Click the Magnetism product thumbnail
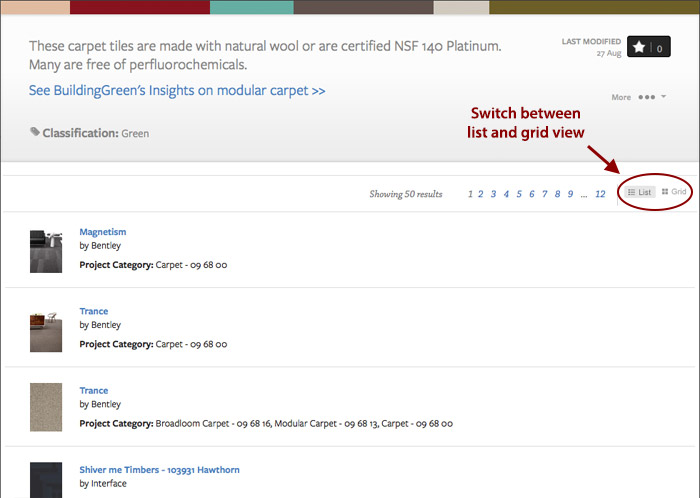This screenshot has height=498, width=700. click(46, 251)
